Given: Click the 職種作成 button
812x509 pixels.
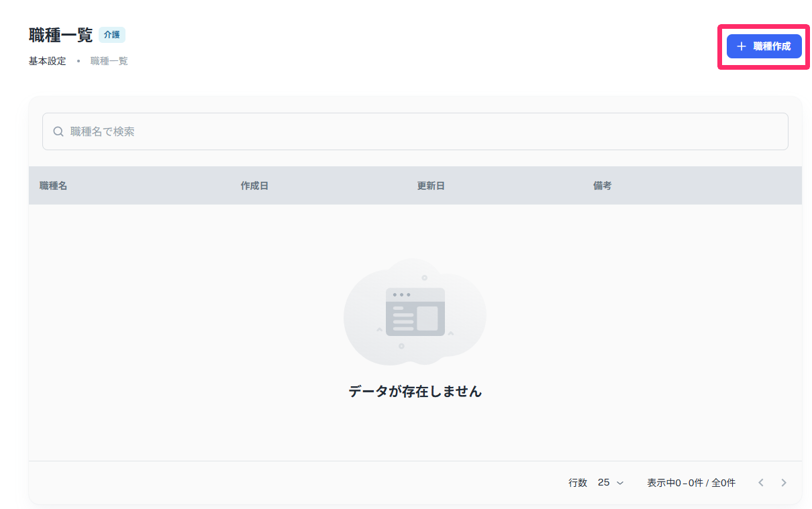Looking at the screenshot, I should pyautogui.click(x=764, y=46).
